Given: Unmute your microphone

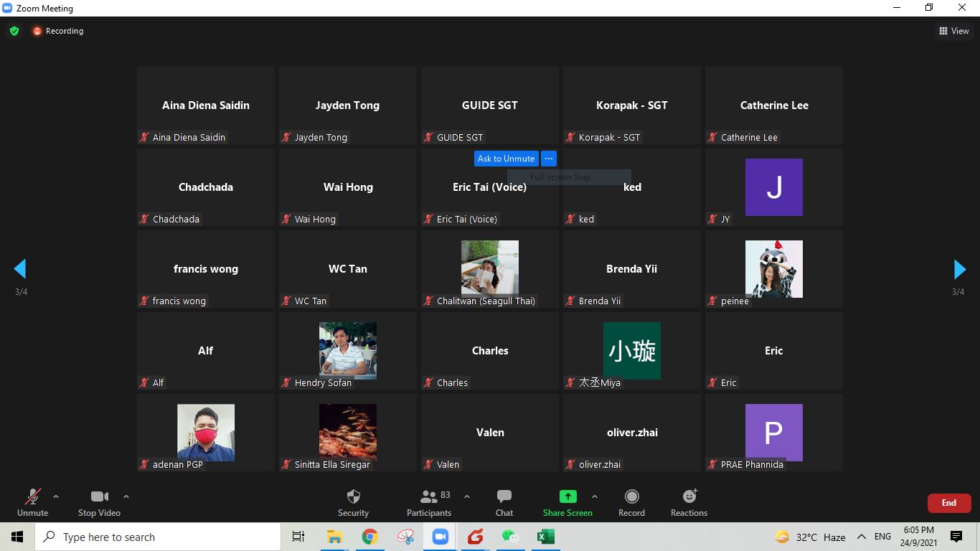Looking at the screenshot, I should click(x=33, y=502).
